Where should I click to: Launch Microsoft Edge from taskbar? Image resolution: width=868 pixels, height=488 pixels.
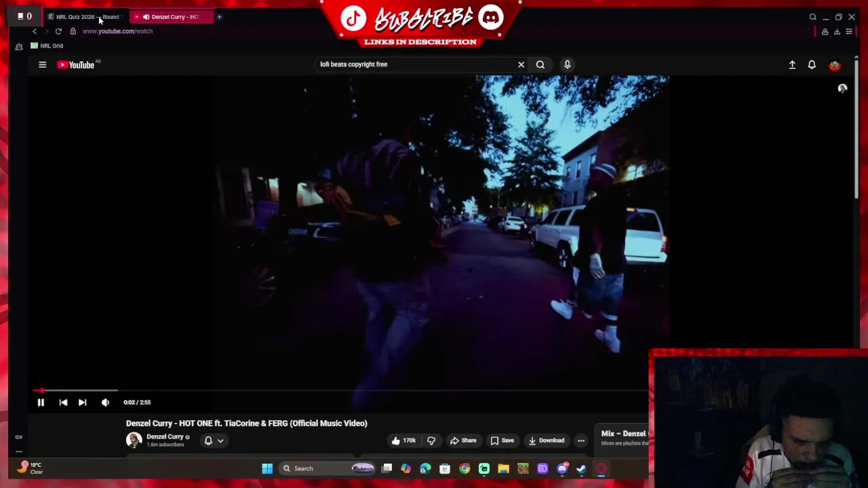coord(425,468)
